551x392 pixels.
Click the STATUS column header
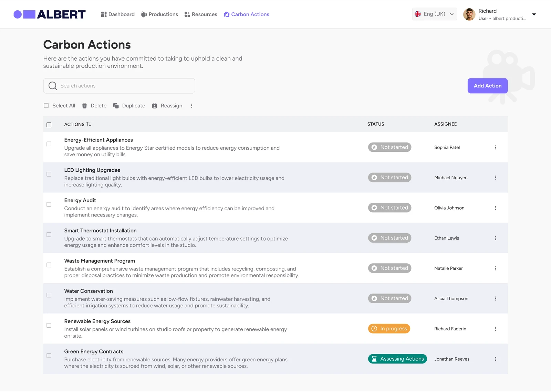tap(376, 124)
